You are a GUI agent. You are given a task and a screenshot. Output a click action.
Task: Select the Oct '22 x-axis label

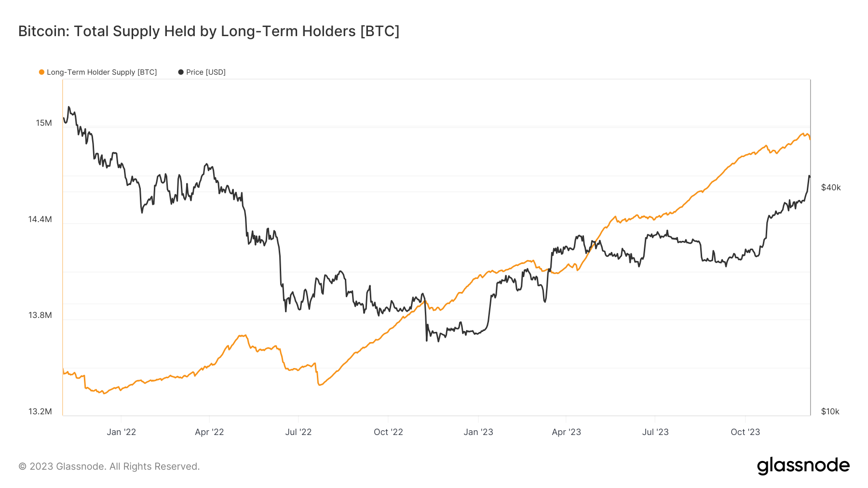388,432
